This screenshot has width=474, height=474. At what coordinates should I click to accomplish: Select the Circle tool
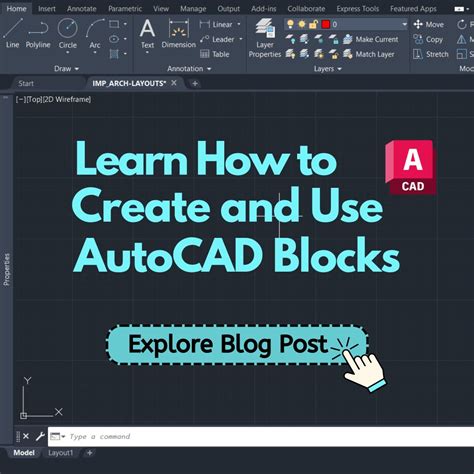click(x=68, y=33)
